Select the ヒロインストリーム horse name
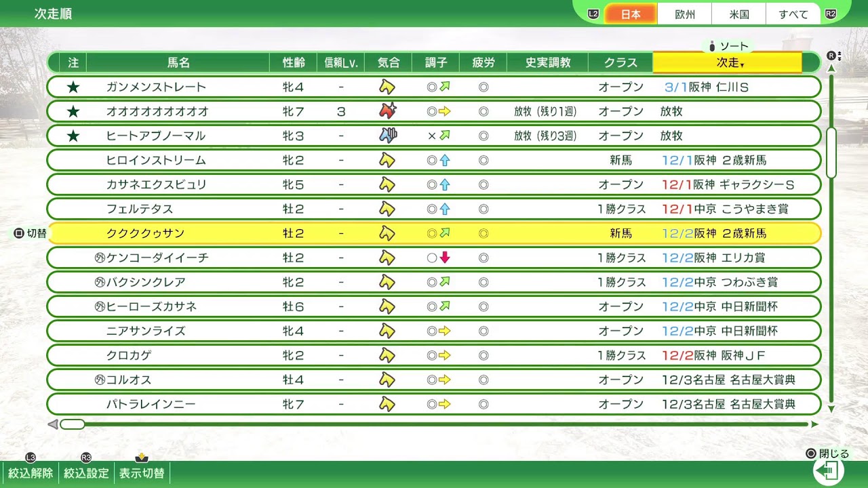 click(x=156, y=160)
